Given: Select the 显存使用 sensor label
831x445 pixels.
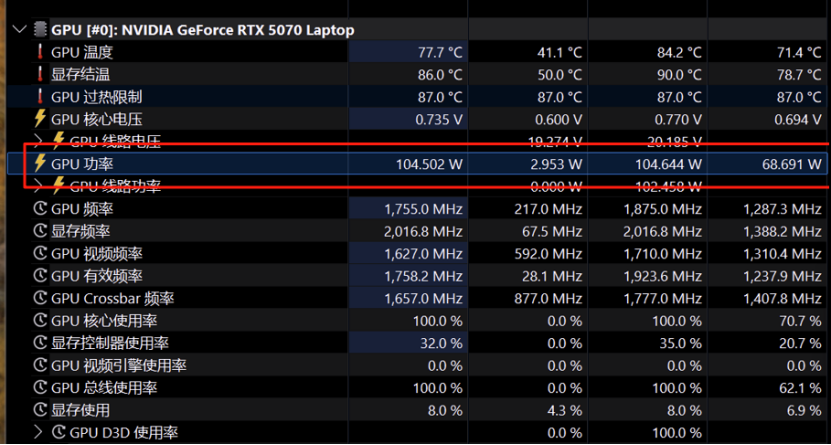Looking at the screenshot, I should coord(81,410).
